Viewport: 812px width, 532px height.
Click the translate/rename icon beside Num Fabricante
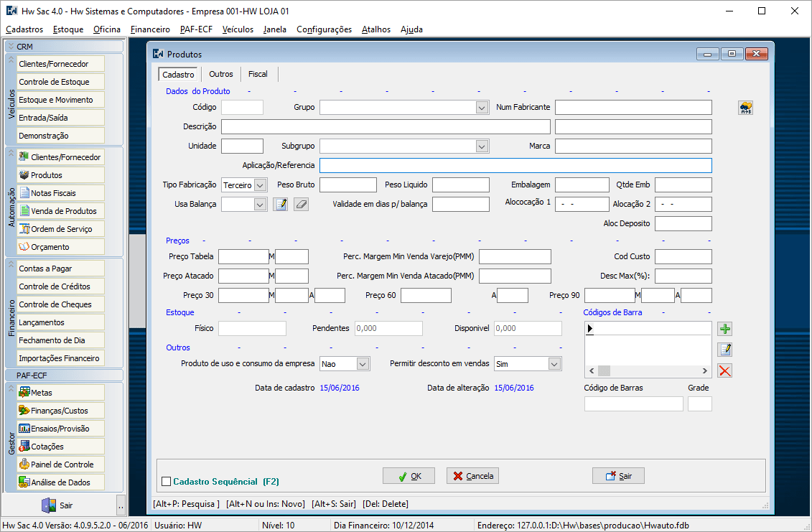pos(746,108)
